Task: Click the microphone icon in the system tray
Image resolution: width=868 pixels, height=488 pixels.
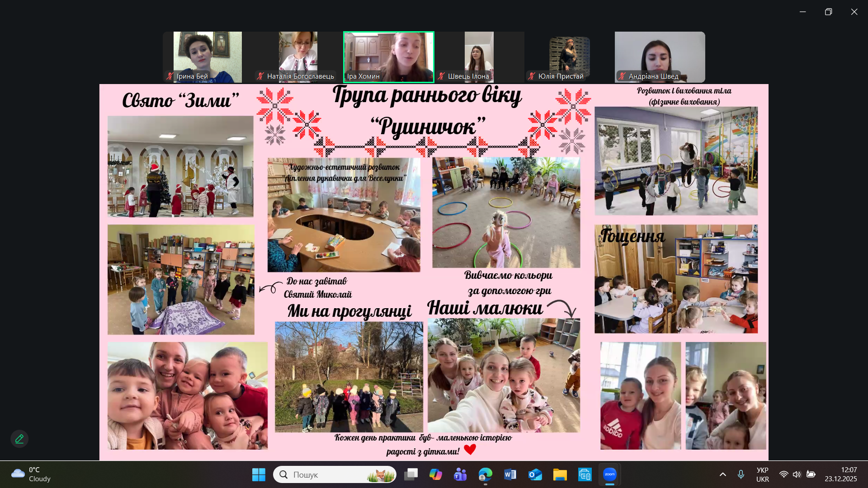Action: [x=741, y=474]
